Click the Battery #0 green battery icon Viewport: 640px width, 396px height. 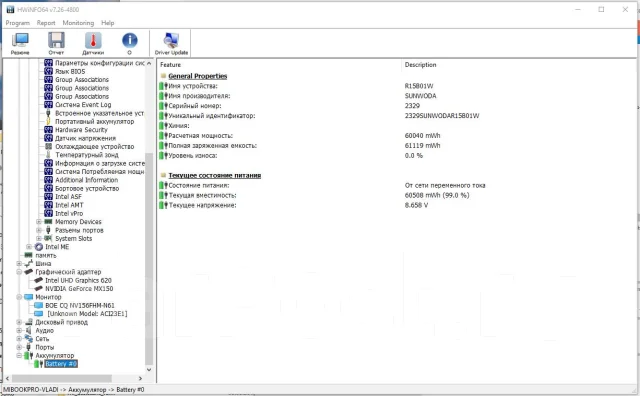coord(39,364)
